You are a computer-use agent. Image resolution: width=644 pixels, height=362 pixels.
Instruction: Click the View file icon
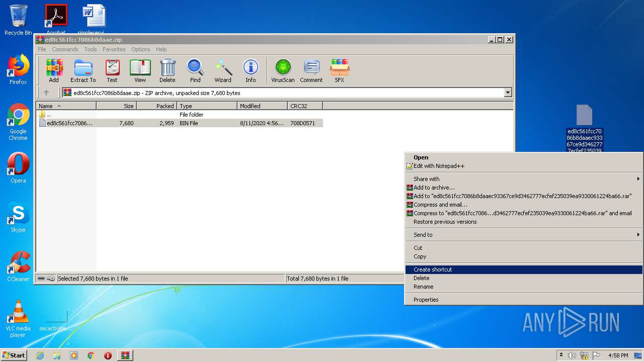pyautogui.click(x=140, y=70)
